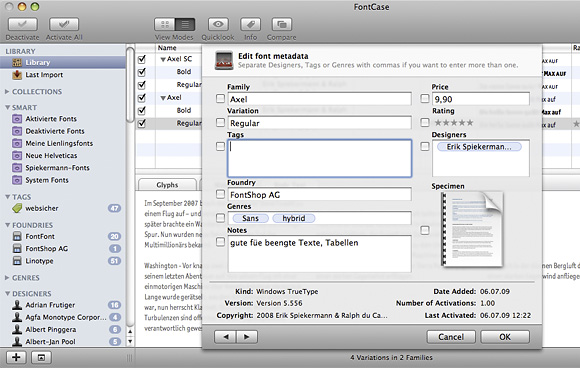Viewport: 580px width, 368px height.
Task: Click the Compare toolbar icon
Action: [x=282, y=24]
